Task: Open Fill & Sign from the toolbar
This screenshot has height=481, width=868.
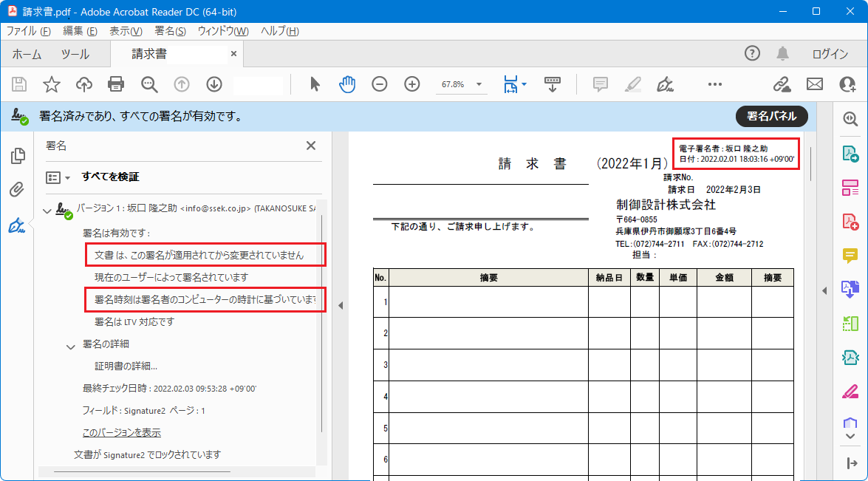Action: click(x=665, y=83)
